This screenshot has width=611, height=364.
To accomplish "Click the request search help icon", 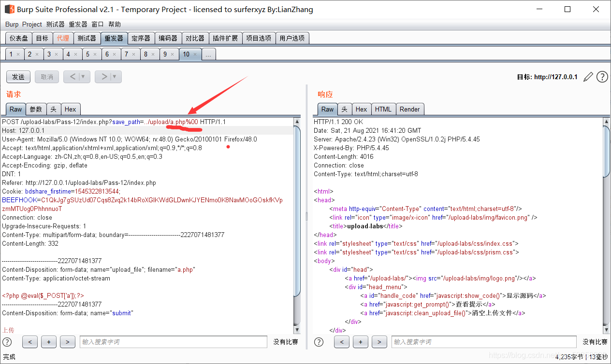I will coord(7,342).
